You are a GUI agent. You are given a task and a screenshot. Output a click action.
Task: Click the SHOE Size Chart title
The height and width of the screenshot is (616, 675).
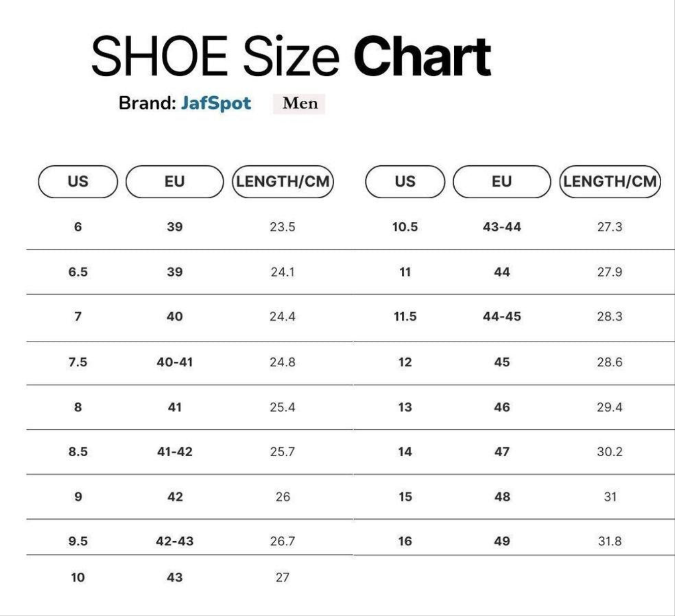(290, 56)
